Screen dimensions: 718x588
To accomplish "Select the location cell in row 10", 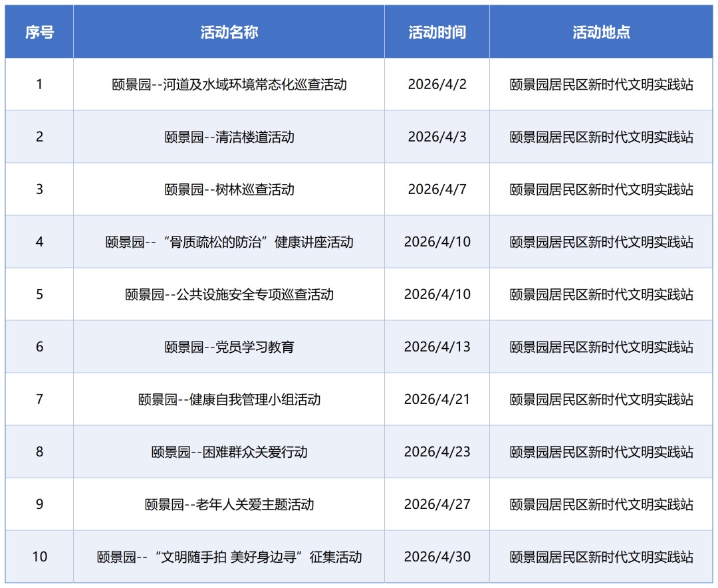I will [601, 557].
